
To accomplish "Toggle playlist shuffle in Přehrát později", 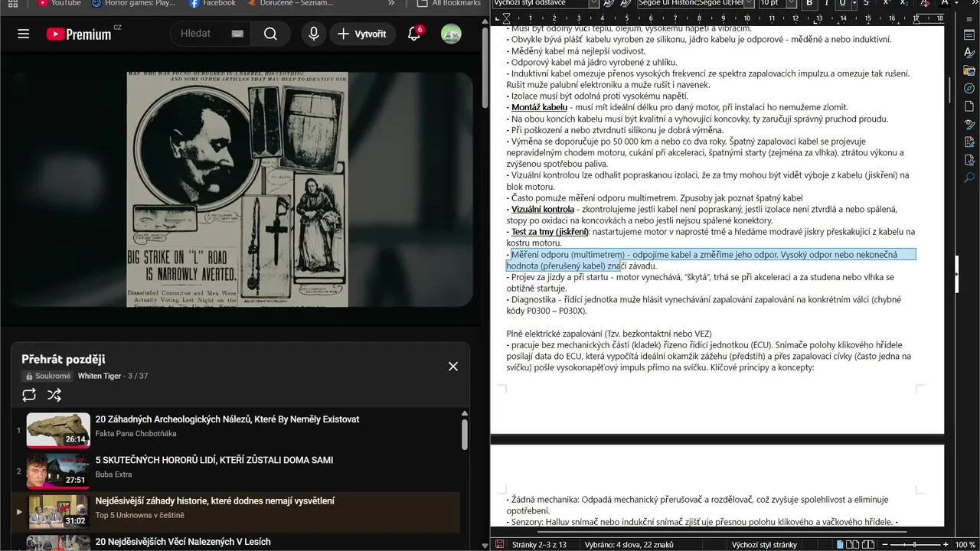I will click(54, 395).
